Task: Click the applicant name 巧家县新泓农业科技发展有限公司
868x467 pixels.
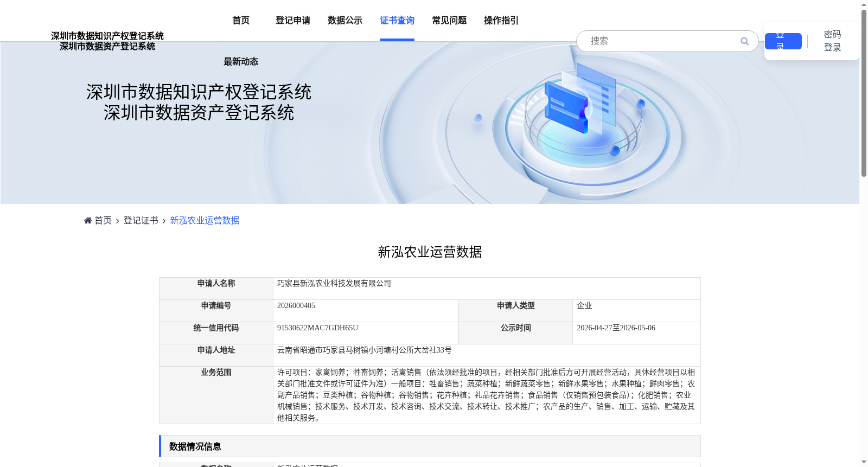Action: click(334, 284)
